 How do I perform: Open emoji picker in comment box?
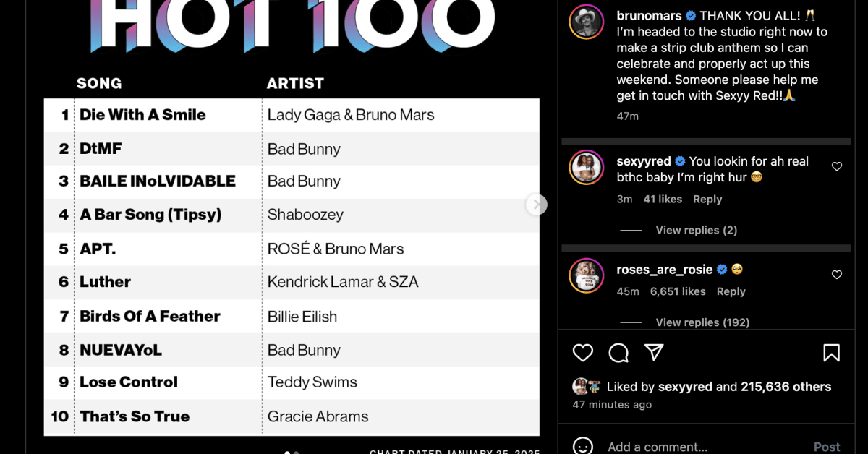583,446
